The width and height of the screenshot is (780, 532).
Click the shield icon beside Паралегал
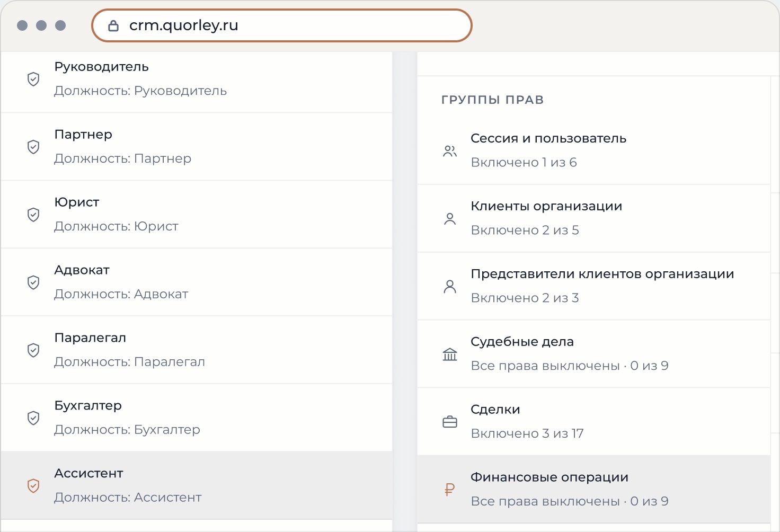(33, 350)
